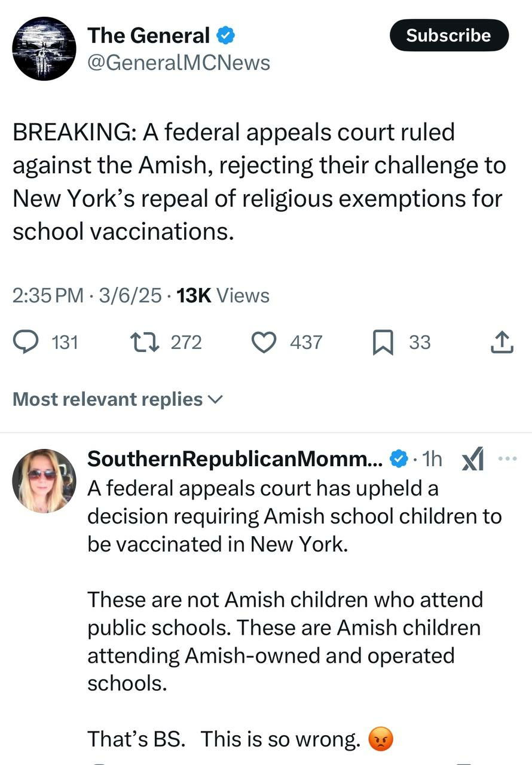
Task: Open the SouthernRepublicanMomm username link
Action: coord(237,459)
